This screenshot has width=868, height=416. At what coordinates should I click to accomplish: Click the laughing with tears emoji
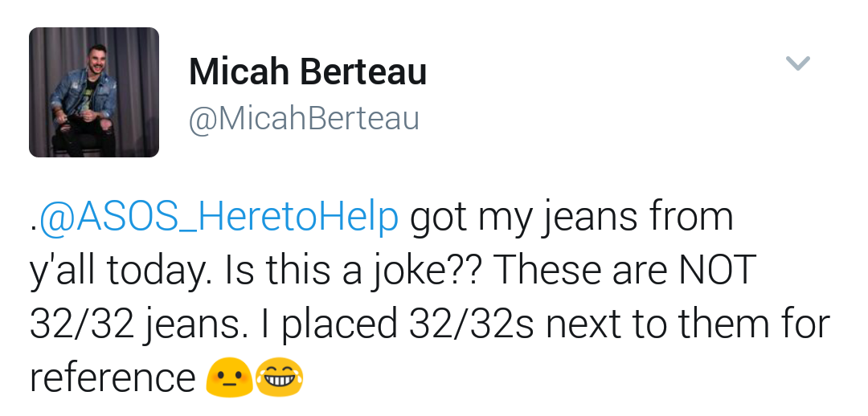point(279,377)
